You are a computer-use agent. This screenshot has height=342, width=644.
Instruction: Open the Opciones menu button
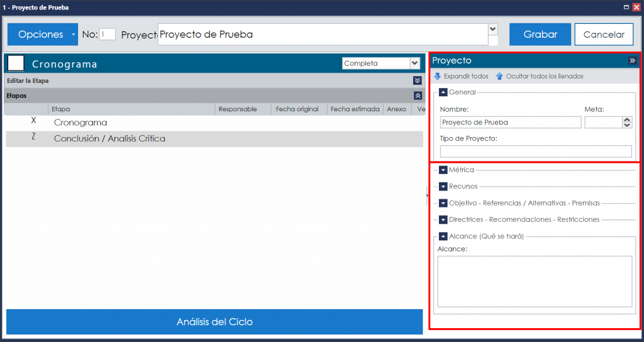point(43,35)
